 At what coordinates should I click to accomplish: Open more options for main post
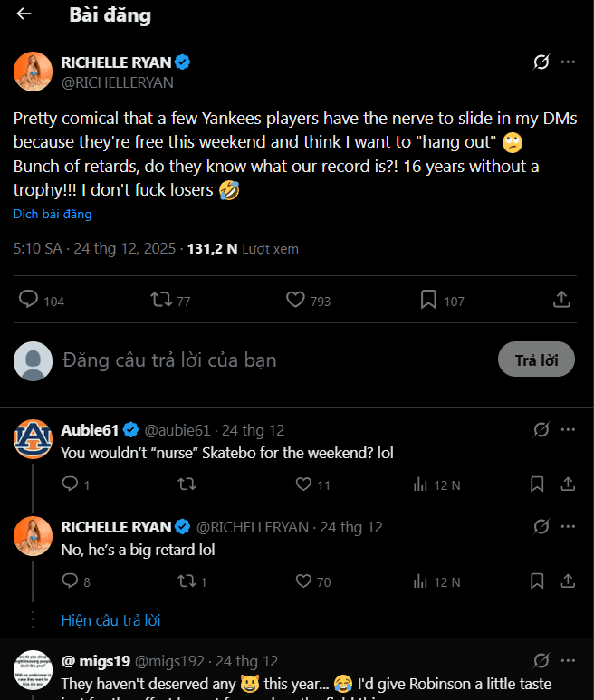[568, 62]
